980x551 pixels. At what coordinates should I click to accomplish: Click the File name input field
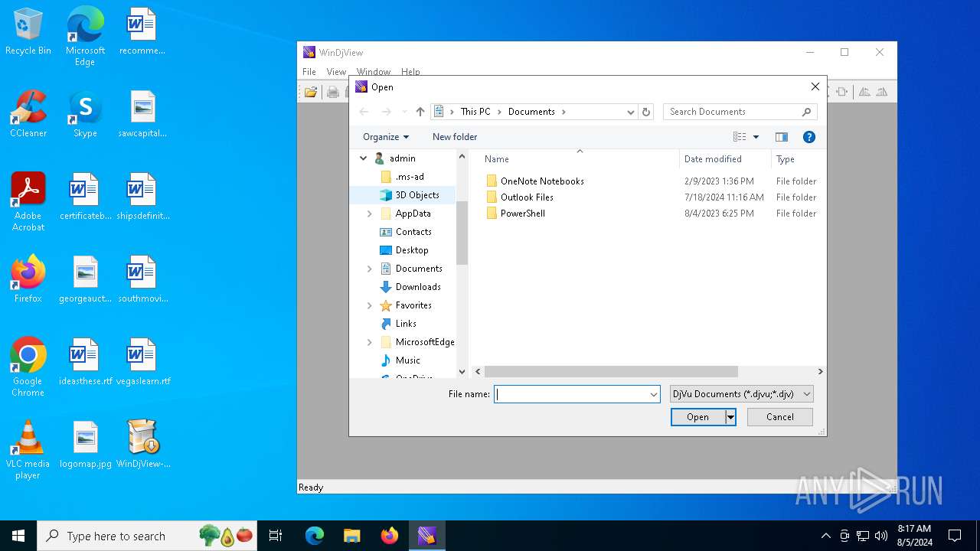coord(570,394)
